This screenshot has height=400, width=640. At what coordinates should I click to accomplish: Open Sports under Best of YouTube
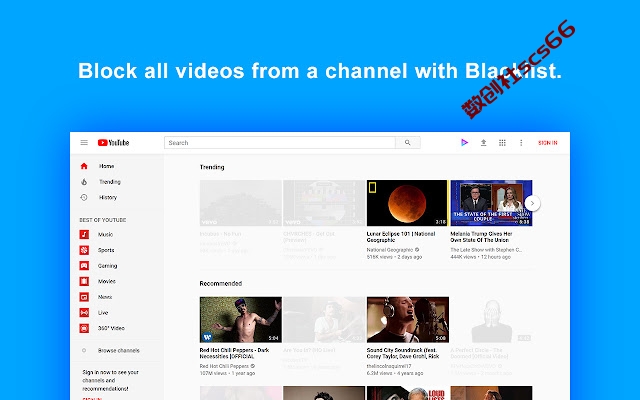(106, 250)
